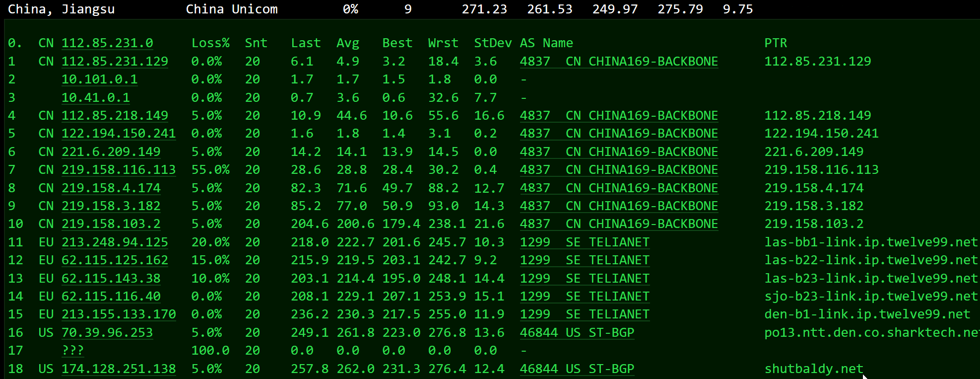The image size is (980, 379).
Task: Open the 122.194.150.241 IP link
Action: (x=119, y=133)
